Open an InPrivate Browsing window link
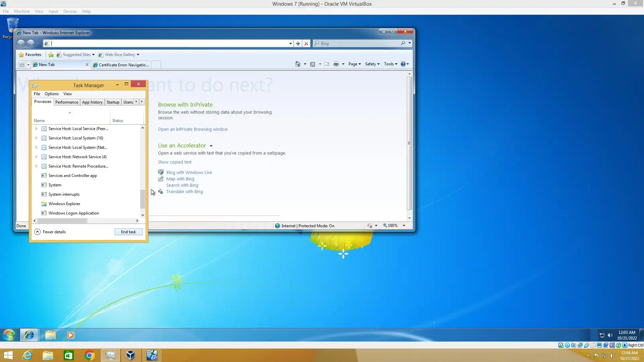This screenshot has width=644, height=362. coord(193,129)
